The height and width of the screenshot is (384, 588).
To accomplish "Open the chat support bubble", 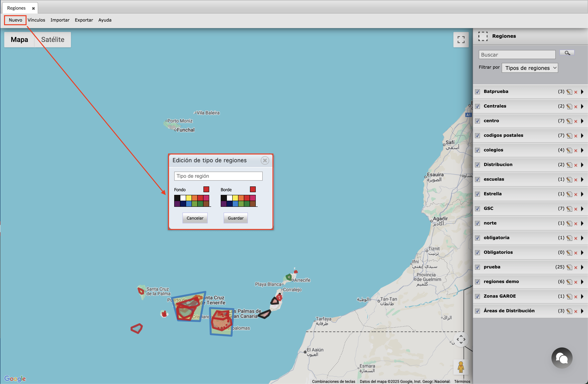I will point(562,358).
